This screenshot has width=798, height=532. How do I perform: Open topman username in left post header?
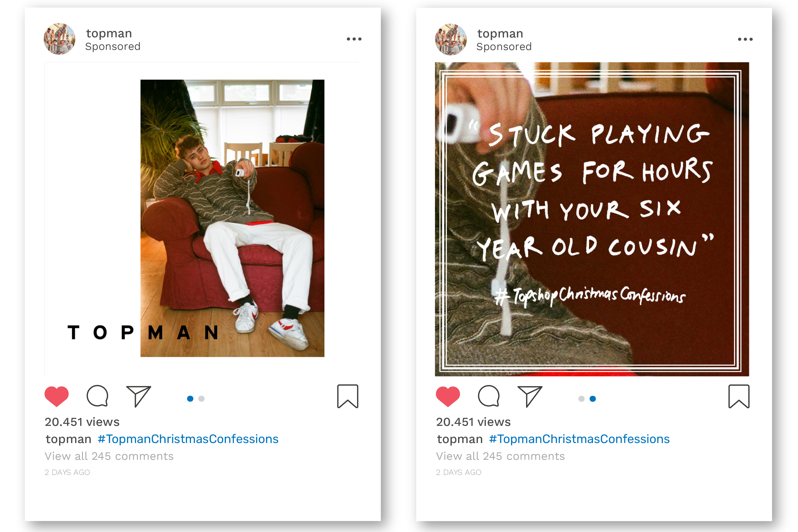point(109,34)
